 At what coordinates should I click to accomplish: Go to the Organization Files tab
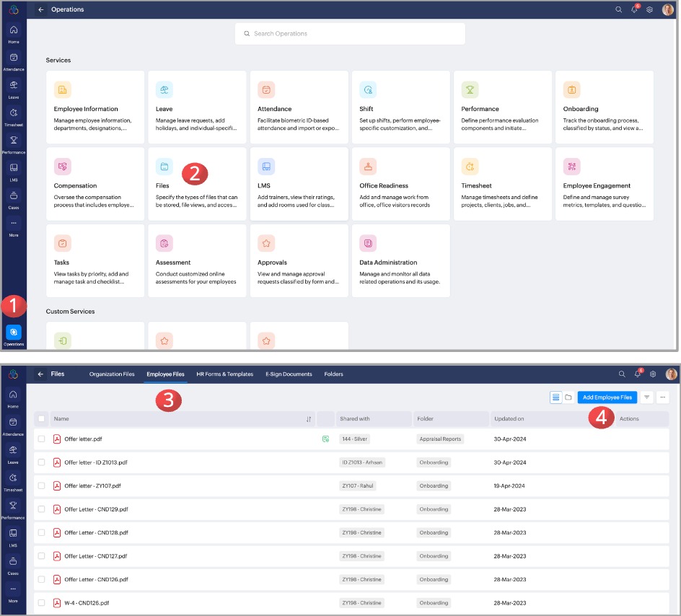click(112, 374)
